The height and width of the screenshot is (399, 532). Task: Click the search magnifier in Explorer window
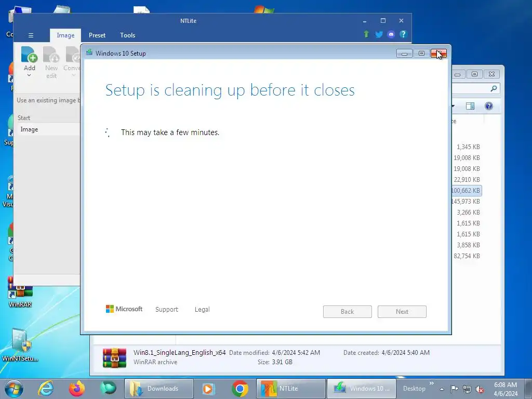[x=494, y=88]
